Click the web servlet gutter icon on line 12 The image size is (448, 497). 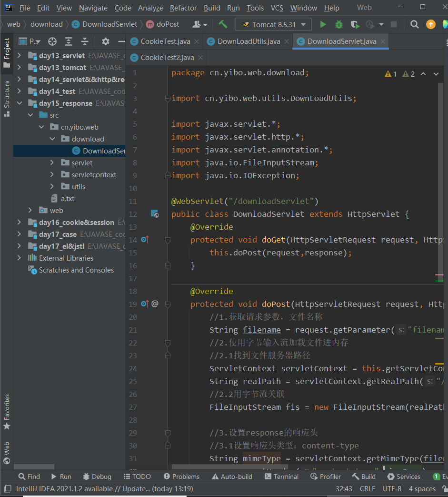155,213
